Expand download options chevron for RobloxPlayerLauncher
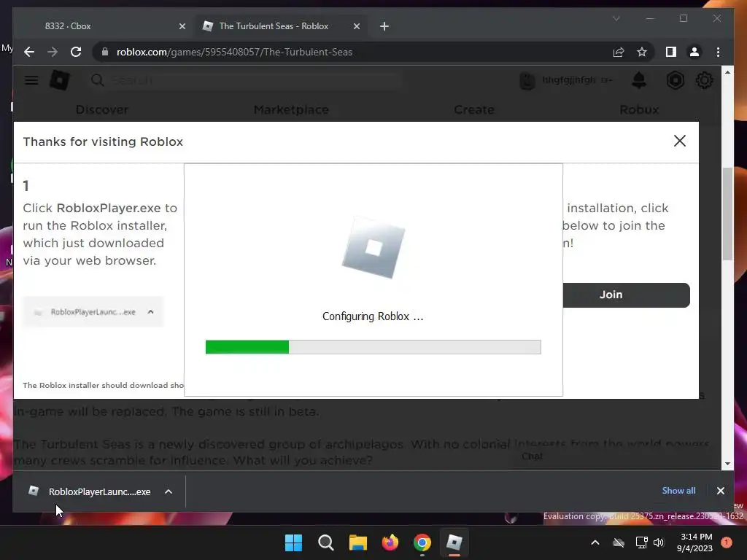The height and width of the screenshot is (560, 747). pyautogui.click(x=169, y=491)
